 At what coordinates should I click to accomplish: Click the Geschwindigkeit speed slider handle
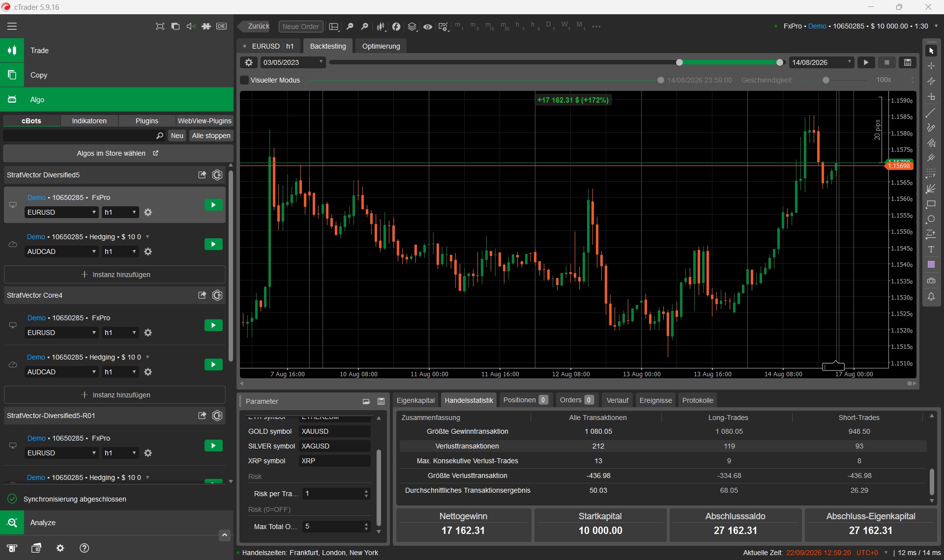point(826,80)
